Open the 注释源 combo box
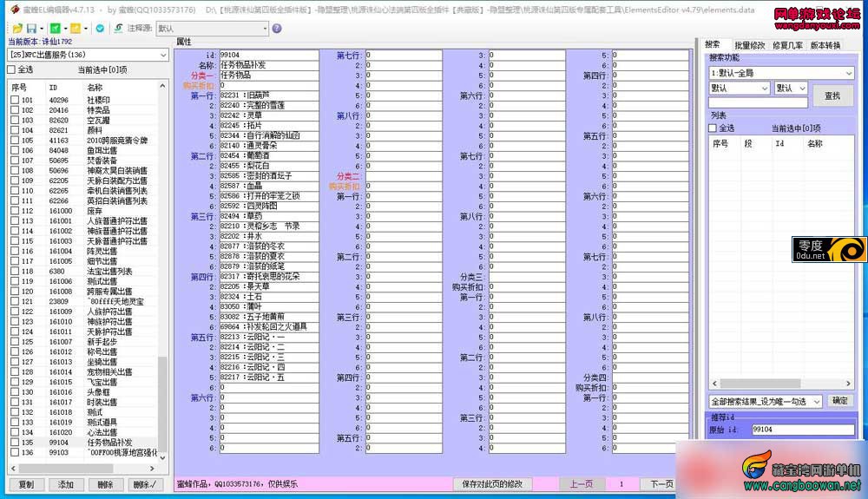Viewport: 868px width, 499px height. click(213, 29)
